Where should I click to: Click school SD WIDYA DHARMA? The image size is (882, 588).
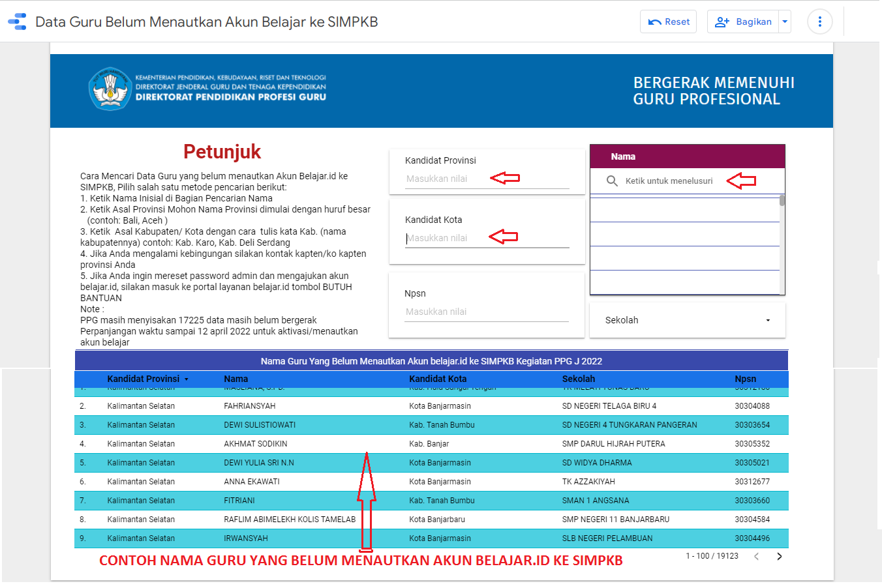(x=597, y=463)
